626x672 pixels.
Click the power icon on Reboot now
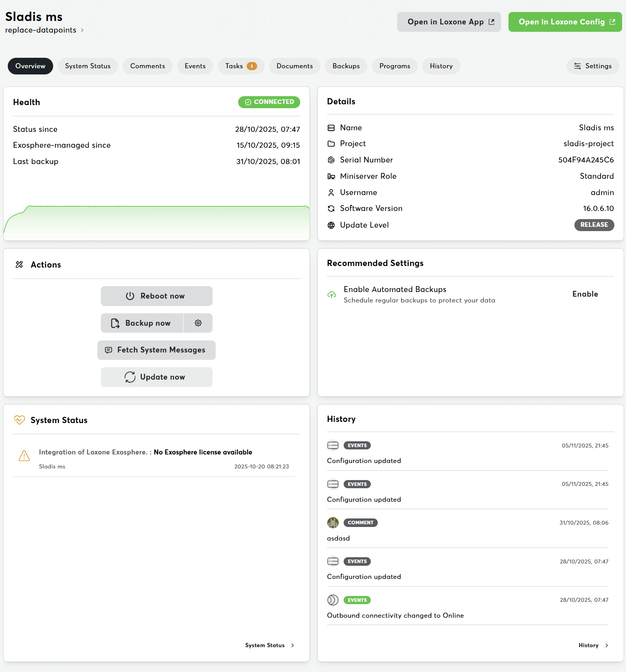pos(130,296)
